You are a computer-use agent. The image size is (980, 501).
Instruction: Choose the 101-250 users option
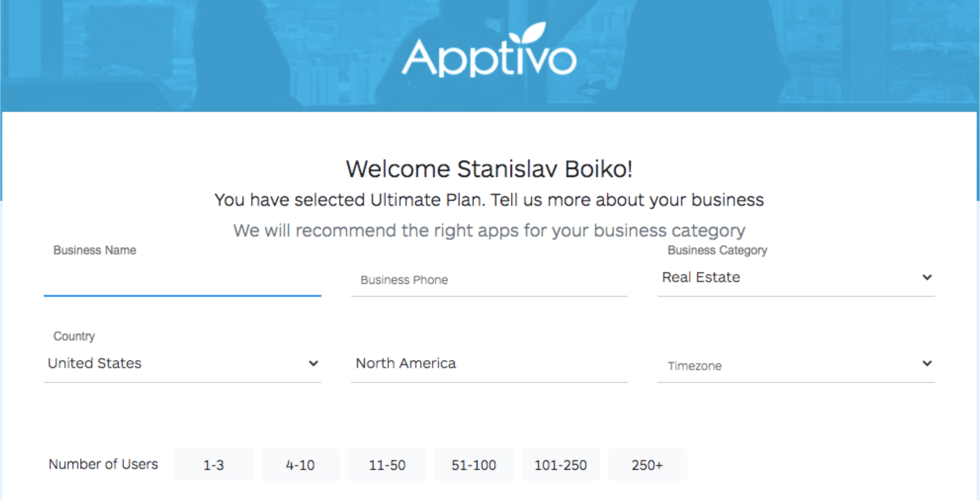[x=560, y=465]
